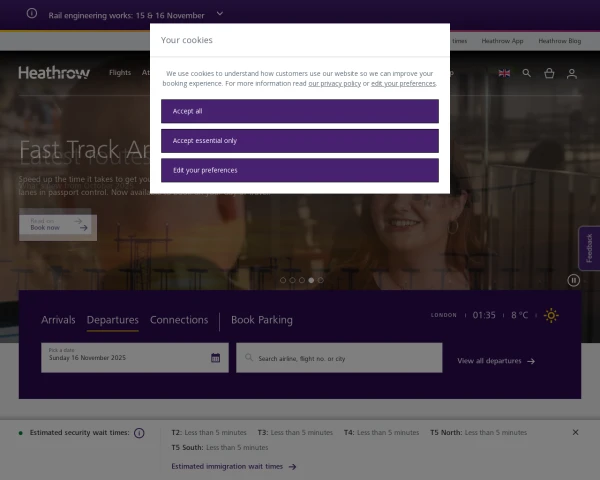The image size is (600, 480).
Task: Click T3 security wait time text
Action: coord(295,433)
